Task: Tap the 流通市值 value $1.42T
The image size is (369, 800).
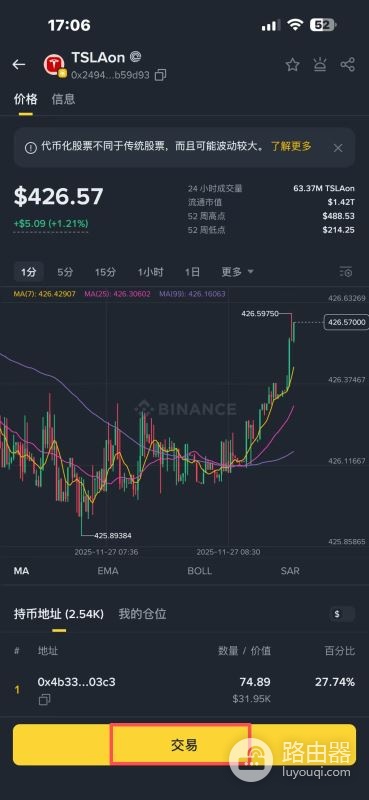Action: (341, 203)
